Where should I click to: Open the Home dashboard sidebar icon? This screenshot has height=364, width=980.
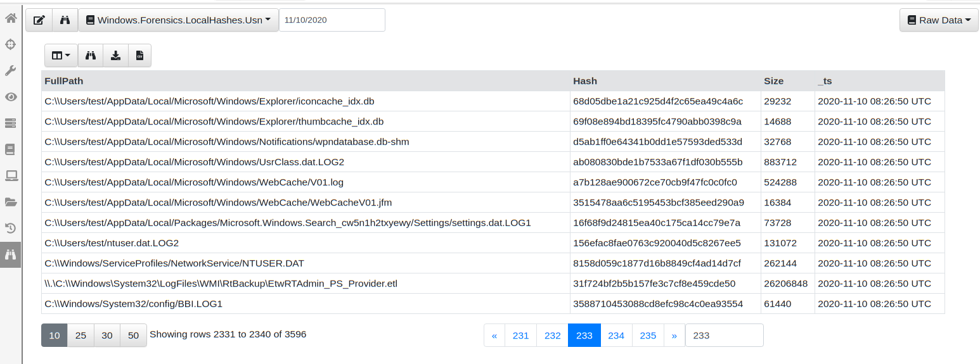pos(11,18)
